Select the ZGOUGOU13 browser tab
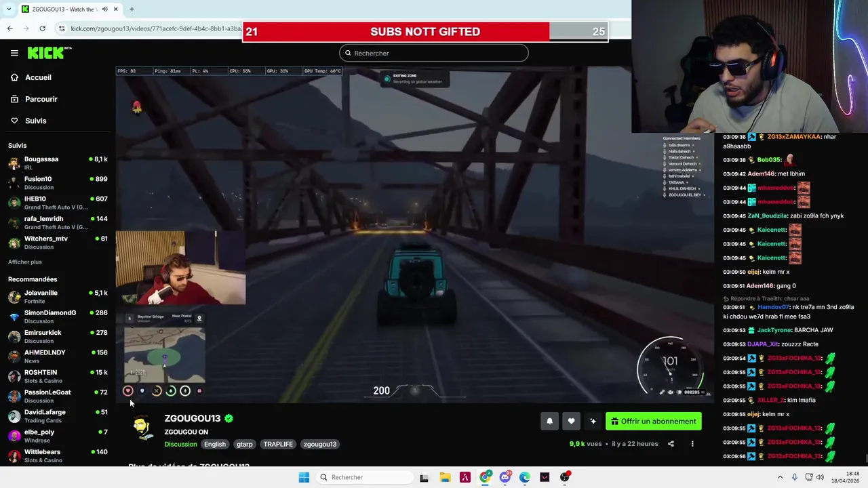Viewport: 868px width, 488px height. pos(69,9)
